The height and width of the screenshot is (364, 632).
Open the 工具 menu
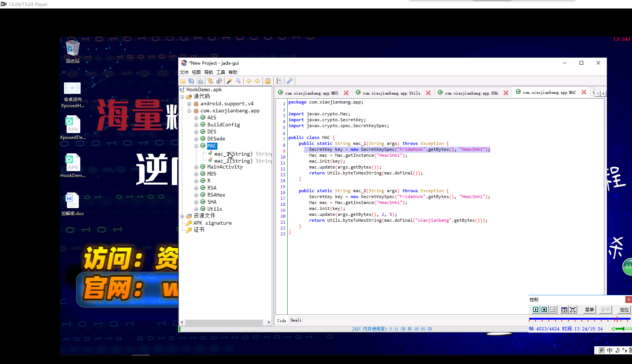click(221, 72)
